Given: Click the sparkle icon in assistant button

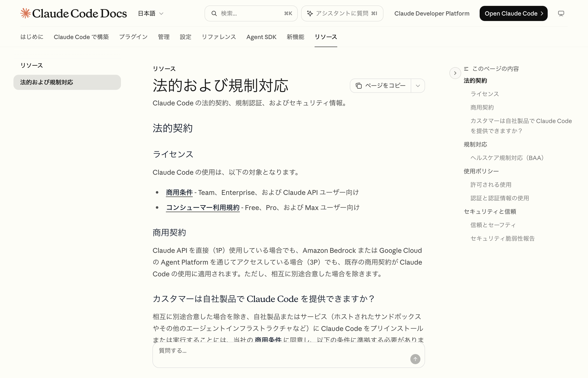Looking at the screenshot, I should pos(310,13).
